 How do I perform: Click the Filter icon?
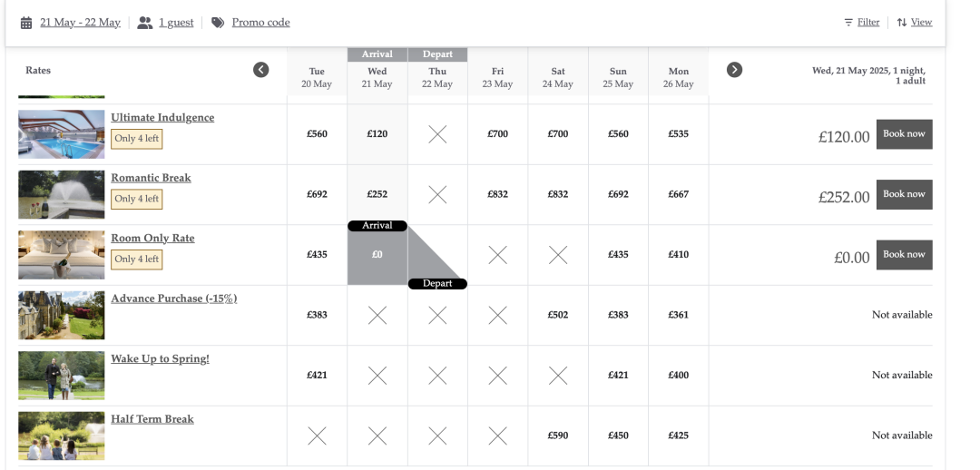point(848,23)
